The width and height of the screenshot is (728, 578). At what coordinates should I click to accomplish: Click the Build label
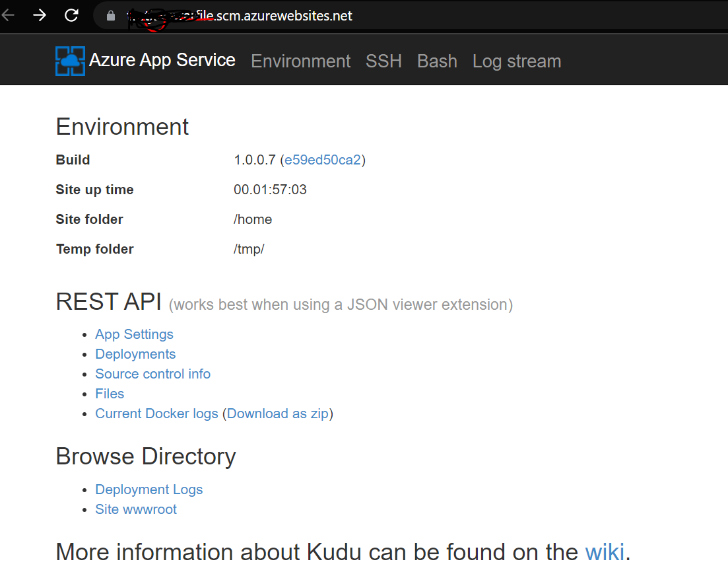coord(73,160)
